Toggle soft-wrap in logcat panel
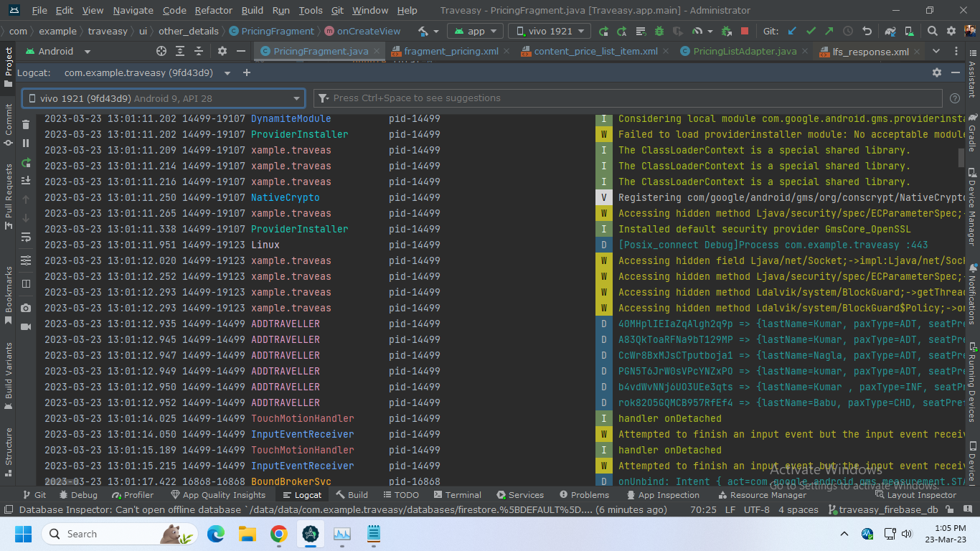Viewport: 980px width, 551px height. [x=26, y=237]
